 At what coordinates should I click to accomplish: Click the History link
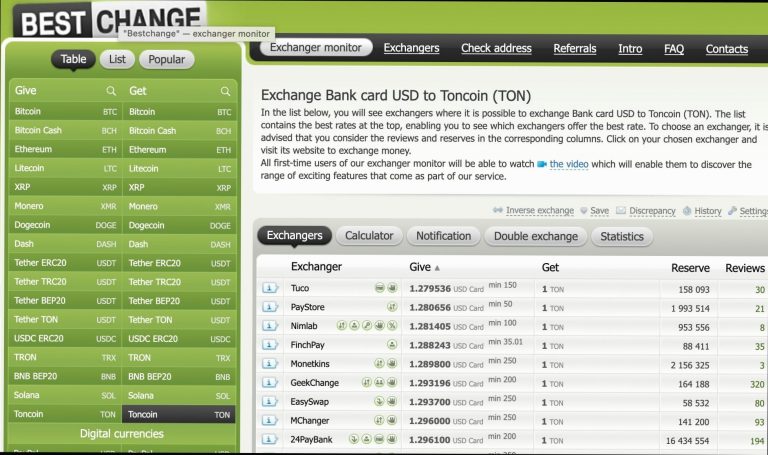(708, 211)
